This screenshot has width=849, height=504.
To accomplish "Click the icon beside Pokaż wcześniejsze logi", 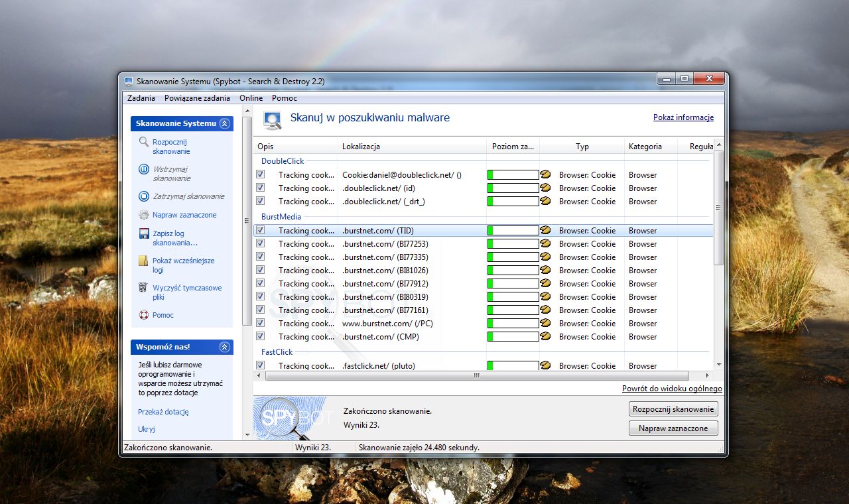I will 144,261.
